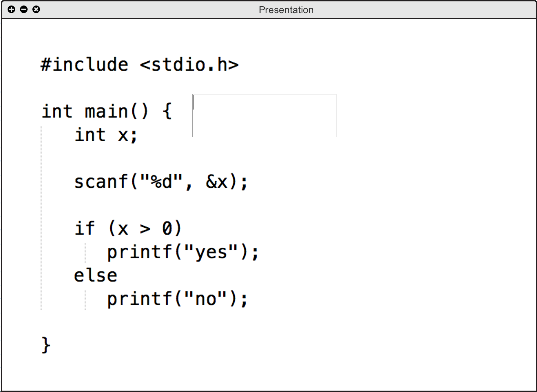Click the "%d" format string
Screen dimensions: 537x392
click(x=161, y=182)
